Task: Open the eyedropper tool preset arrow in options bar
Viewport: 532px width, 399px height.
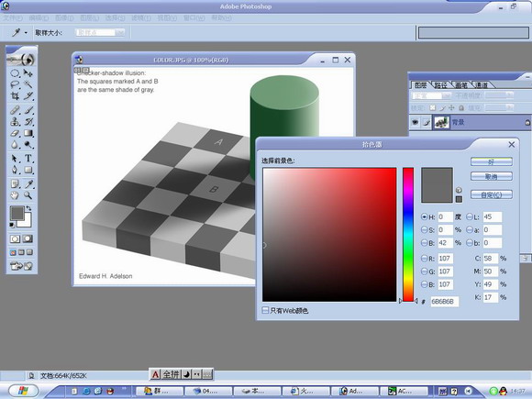Action: (26, 33)
